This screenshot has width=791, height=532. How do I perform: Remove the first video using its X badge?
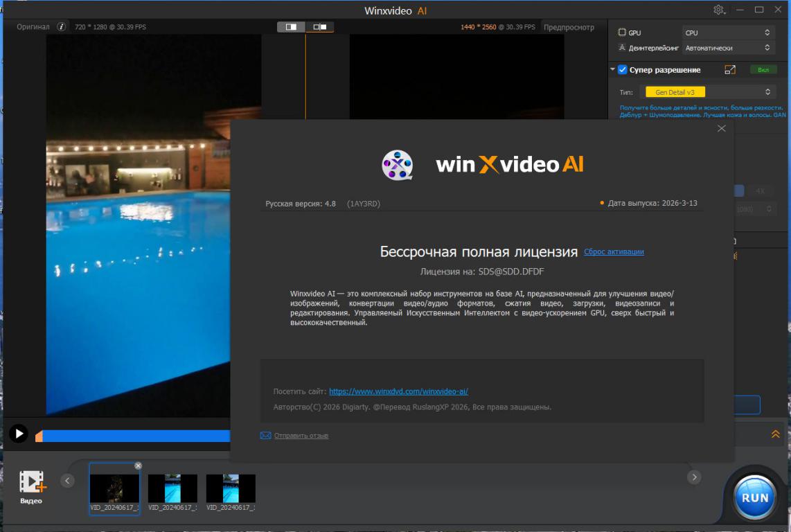138,465
